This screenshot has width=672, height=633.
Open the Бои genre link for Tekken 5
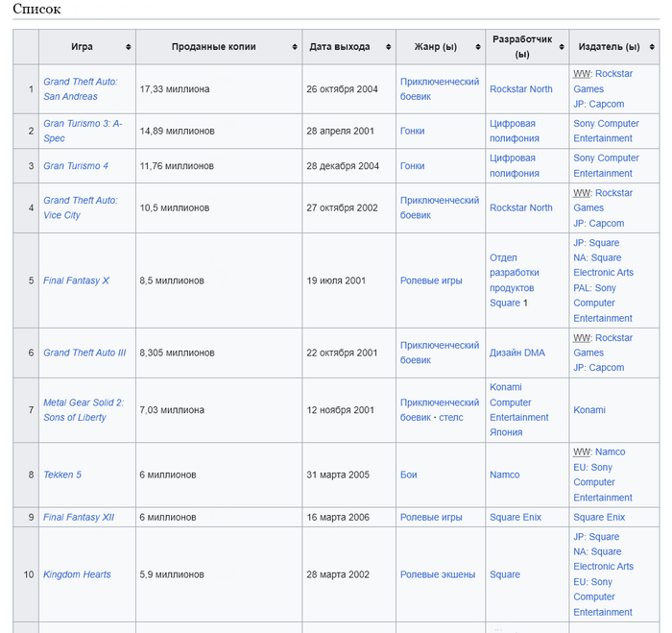click(409, 475)
